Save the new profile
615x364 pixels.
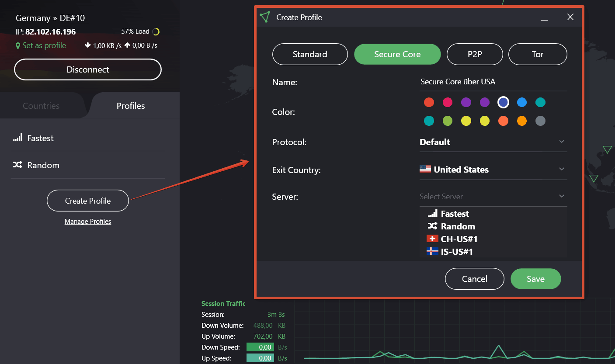point(535,279)
